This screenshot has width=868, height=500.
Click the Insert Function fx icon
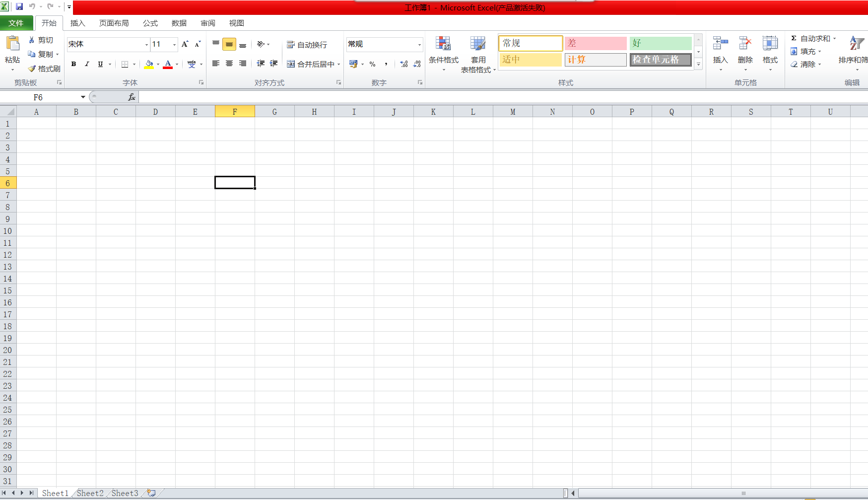[x=132, y=97]
